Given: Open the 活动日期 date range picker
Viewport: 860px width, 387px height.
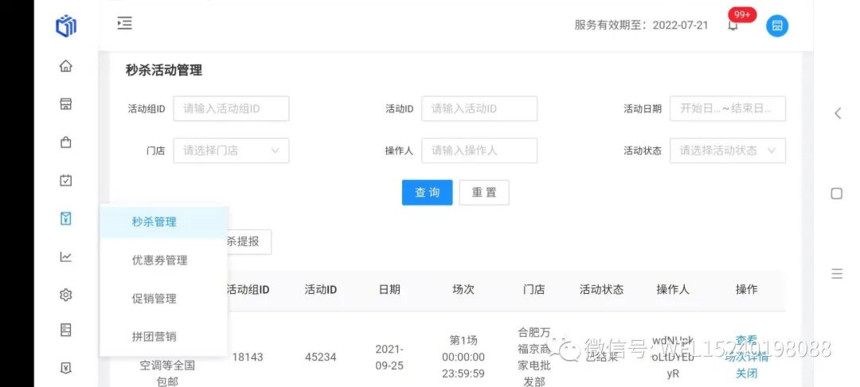Looking at the screenshot, I should click(x=727, y=109).
